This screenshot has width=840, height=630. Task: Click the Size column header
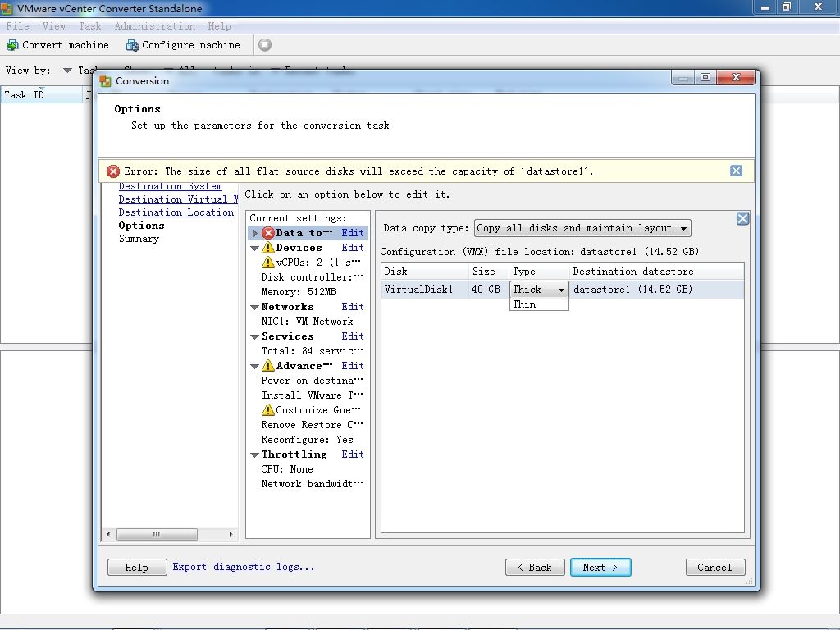(489, 271)
